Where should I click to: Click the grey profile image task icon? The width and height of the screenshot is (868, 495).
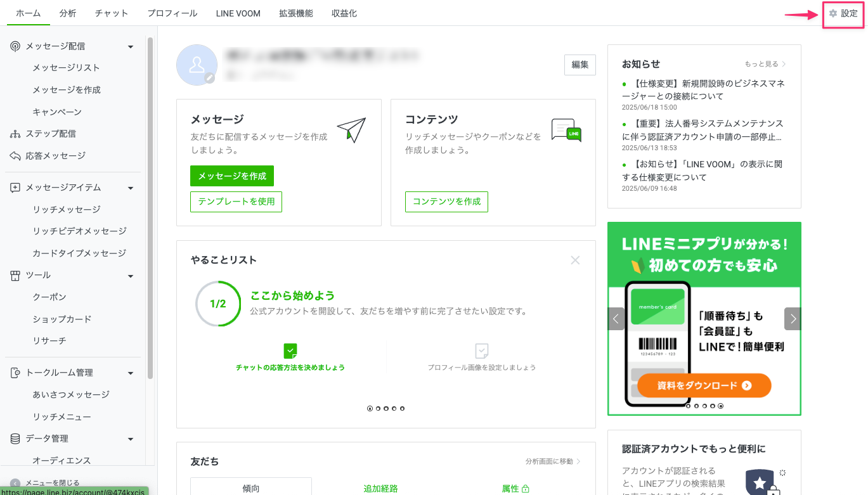click(x=482, y=350)
